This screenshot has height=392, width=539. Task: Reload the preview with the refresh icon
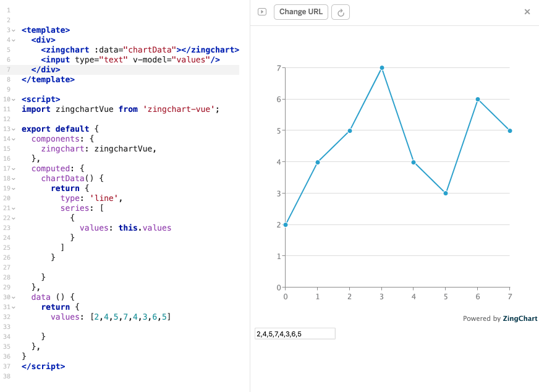click(341, 11)
